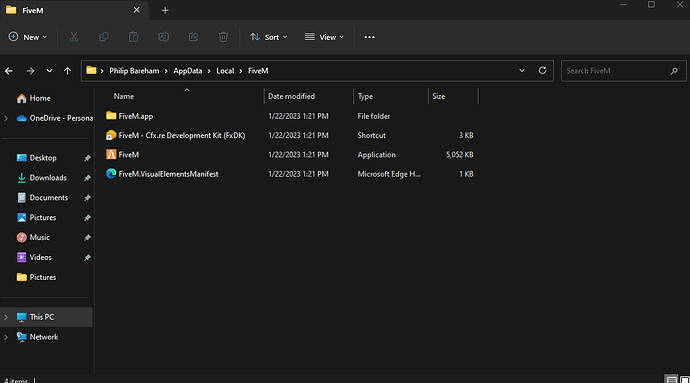Open Home in navigation pane
690x383 pixels.
point(40,98)
